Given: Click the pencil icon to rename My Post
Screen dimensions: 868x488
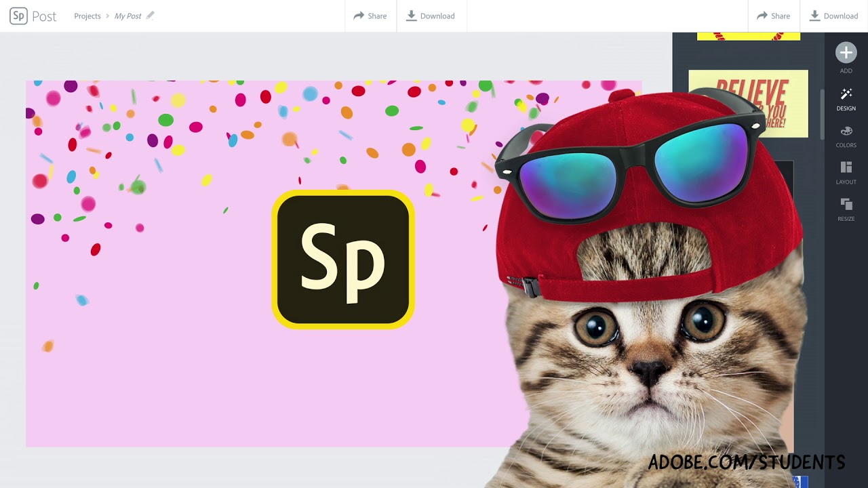Looking at the screenshot, I should tap(151, 16).
